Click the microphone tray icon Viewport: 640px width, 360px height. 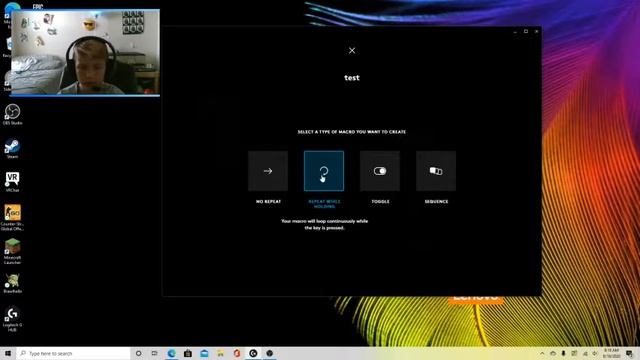(563, 353)
